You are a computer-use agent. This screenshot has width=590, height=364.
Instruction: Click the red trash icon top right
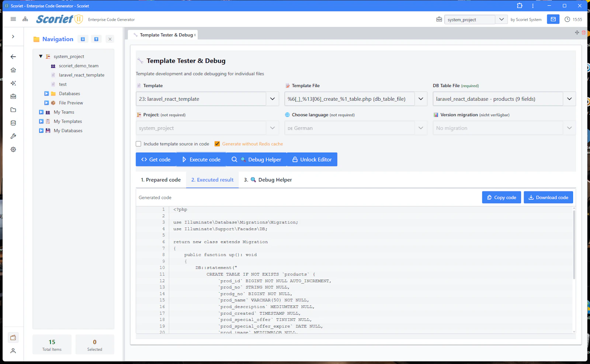584,32
